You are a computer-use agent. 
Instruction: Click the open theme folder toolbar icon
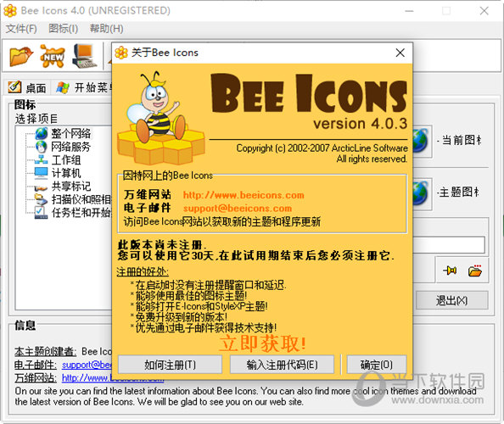point(21,56)
